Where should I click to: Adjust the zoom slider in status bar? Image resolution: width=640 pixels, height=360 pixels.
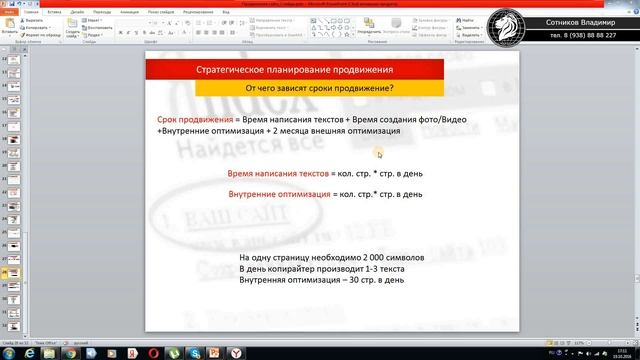[x=608, y=343]
